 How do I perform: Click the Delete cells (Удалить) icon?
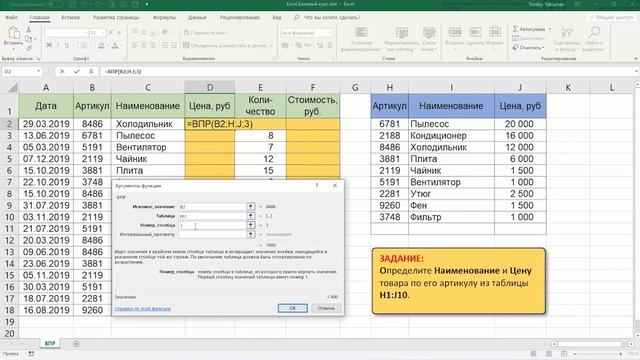[475, 32]
